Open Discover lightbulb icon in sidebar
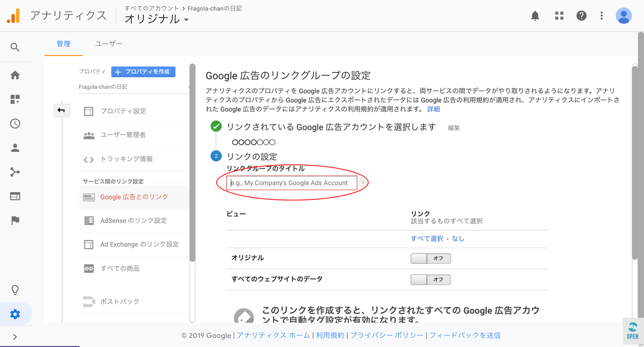 click(x=15, y=290)
